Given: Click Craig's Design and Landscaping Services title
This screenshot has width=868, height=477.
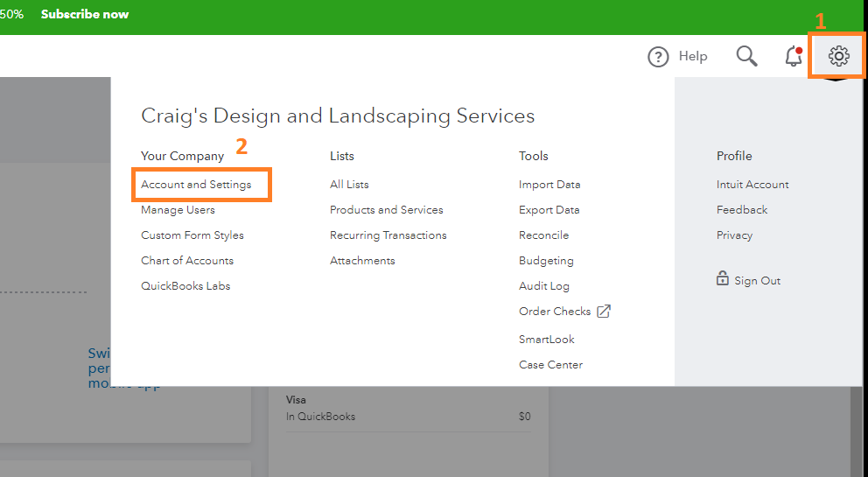Looking at the screenshot, I should click(x=338, y=116).
